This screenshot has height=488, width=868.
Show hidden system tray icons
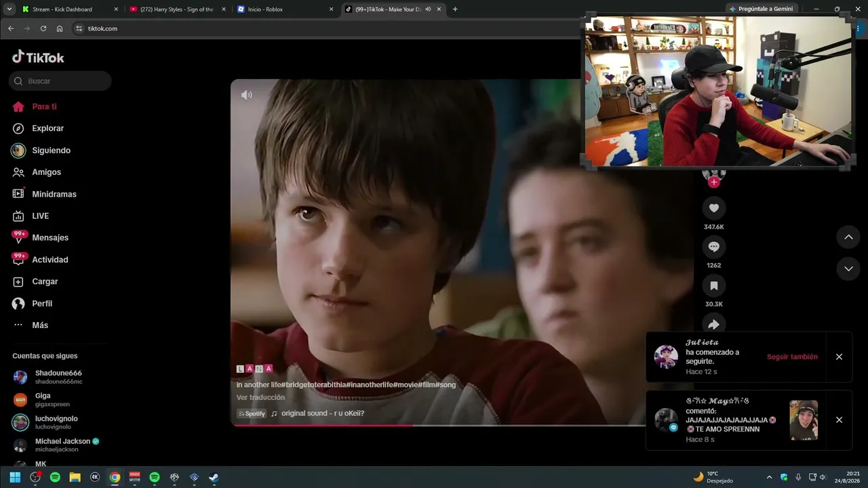[769, 477]
